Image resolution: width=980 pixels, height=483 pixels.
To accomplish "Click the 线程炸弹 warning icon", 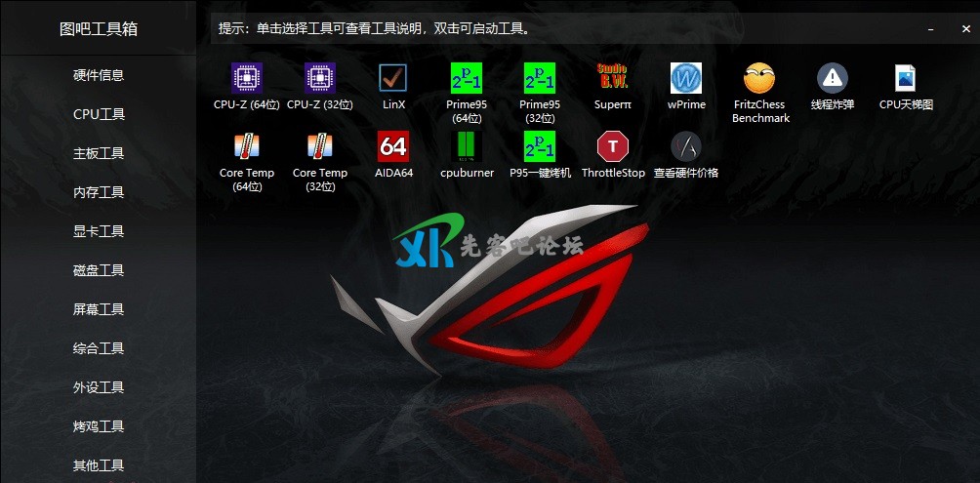I will pos(832,78).
